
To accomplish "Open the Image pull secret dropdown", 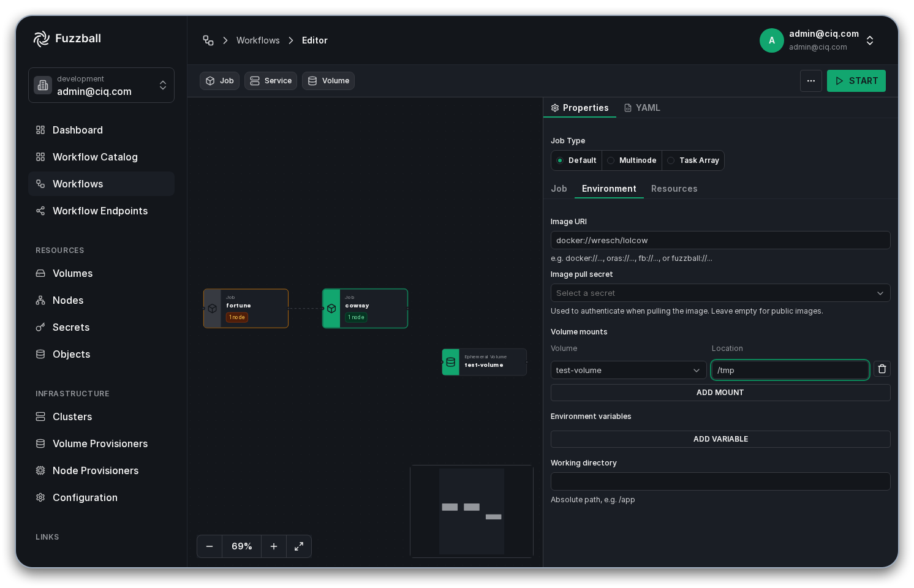I will (720, 293).
